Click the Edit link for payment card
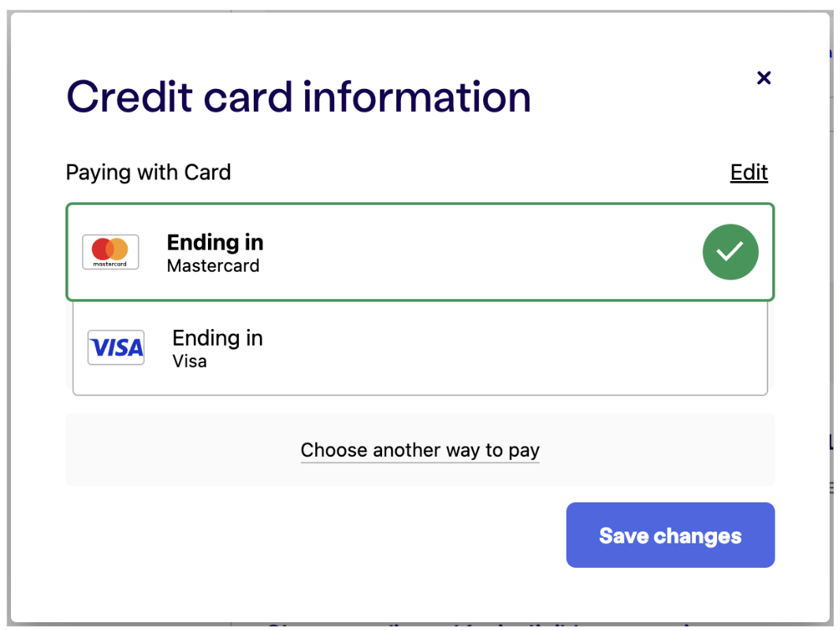Viewport: 840px width, 630px height. [x=749, y=172]
